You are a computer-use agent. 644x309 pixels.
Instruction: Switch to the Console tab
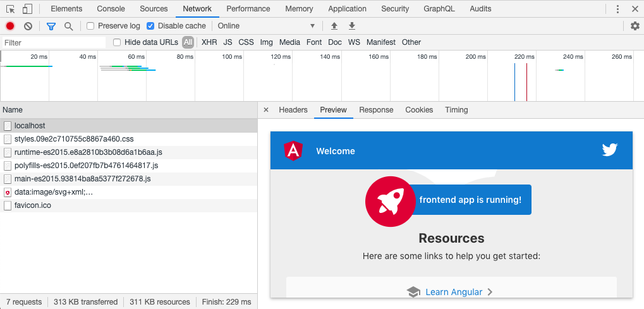111,9
